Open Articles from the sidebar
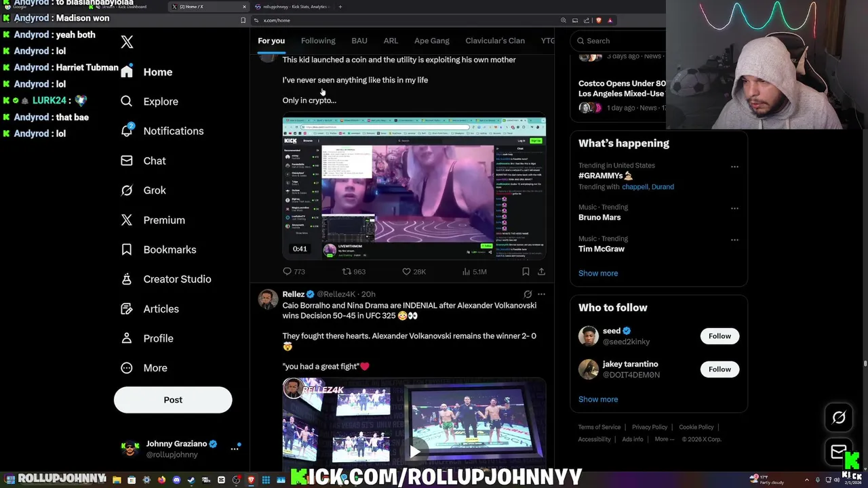868x488 pixels. (x=149, y=308)
